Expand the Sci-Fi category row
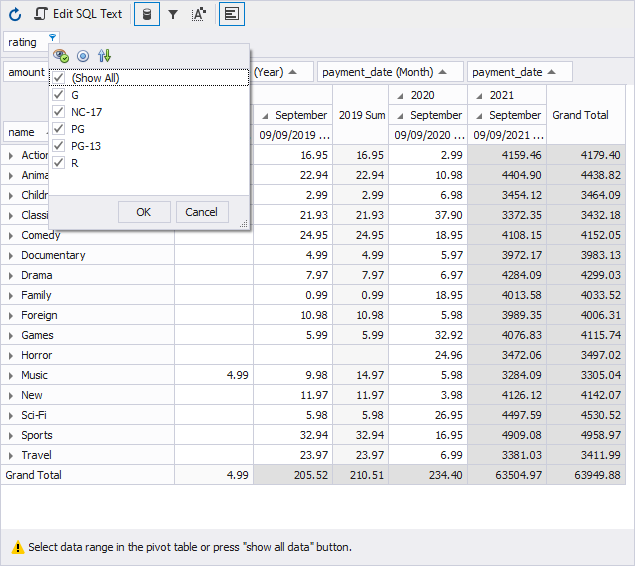 [11, 415]
